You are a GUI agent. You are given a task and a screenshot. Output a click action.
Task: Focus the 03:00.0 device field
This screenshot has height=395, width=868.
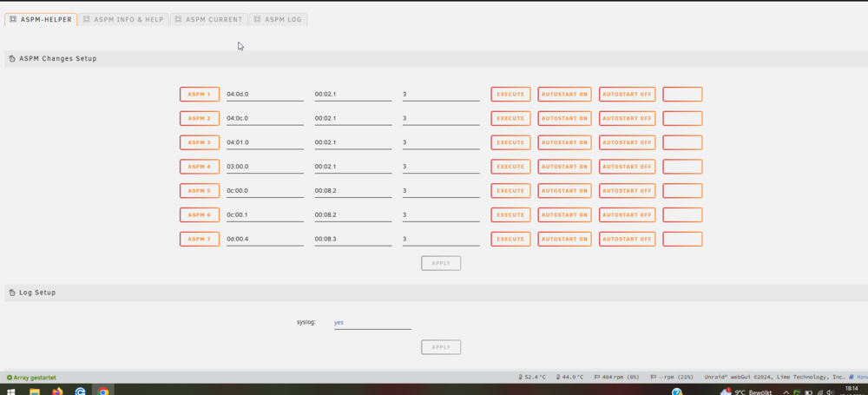265,167
